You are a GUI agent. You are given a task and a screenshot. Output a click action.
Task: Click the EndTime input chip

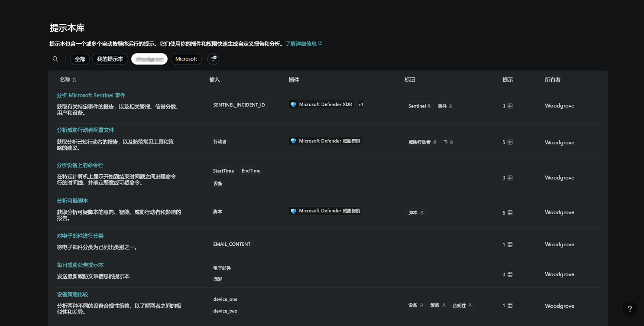point(251,171)
